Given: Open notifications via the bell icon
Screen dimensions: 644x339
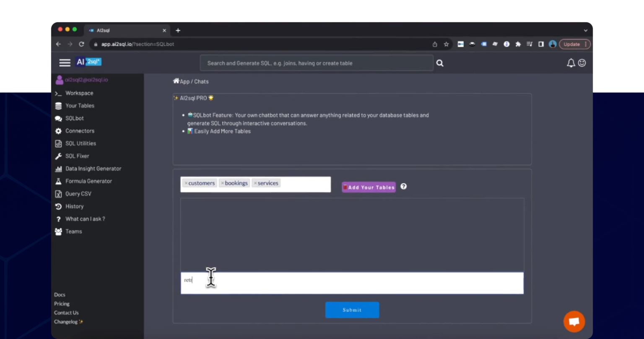Looking at the screenshot, I should (x=571, y=63).
